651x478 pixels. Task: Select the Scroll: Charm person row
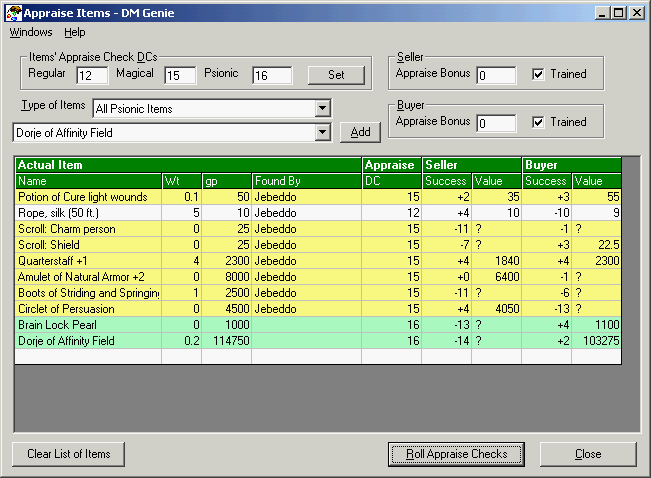pos(318,229)
